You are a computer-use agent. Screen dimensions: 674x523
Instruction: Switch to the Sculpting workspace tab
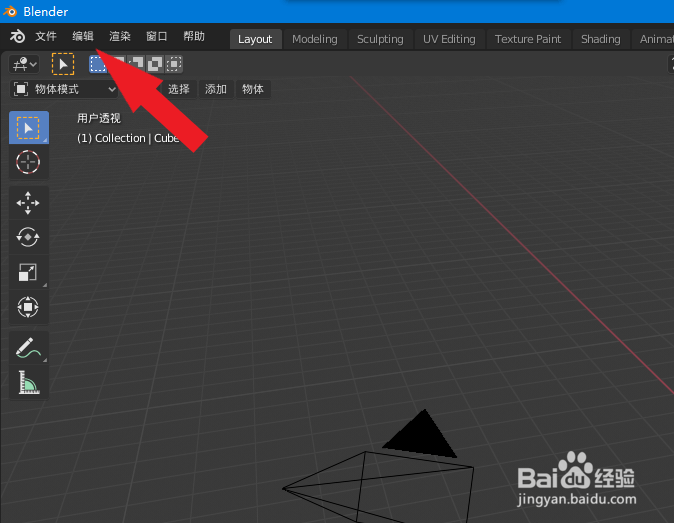click(380, 39)
